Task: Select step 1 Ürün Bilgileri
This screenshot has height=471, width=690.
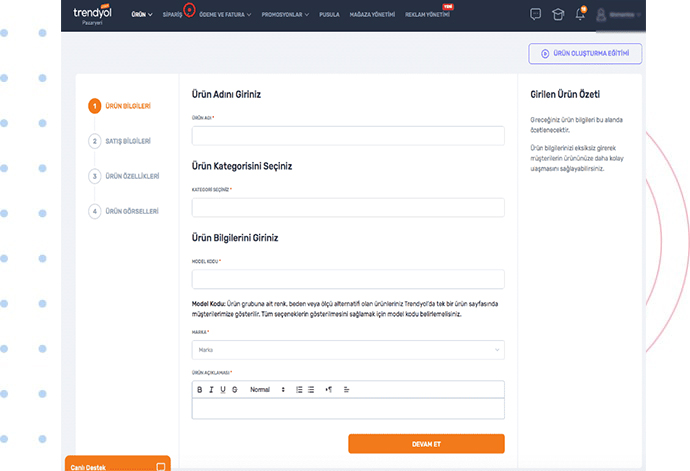Action: [x=119, y=106]
